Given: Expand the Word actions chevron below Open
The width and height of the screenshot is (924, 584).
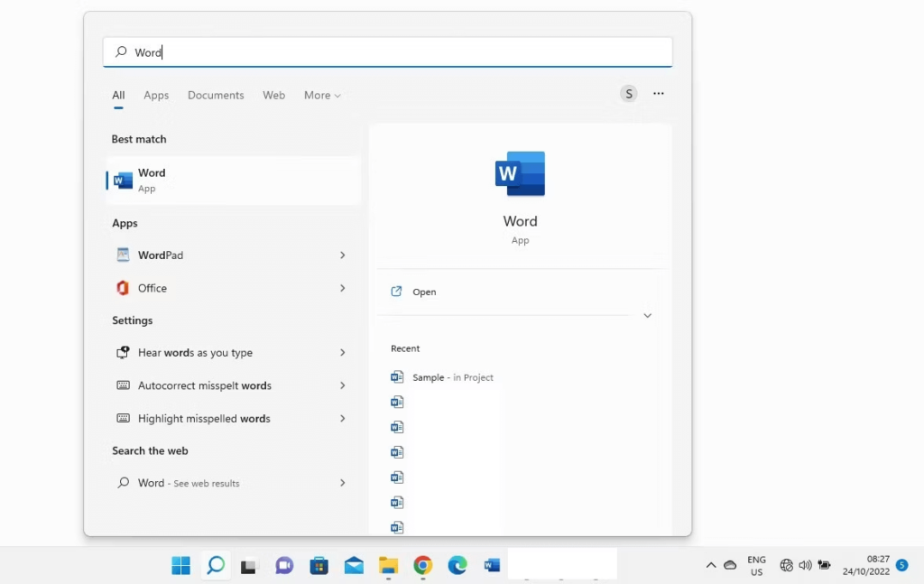Looking at the screenshot, I should 647,316.
